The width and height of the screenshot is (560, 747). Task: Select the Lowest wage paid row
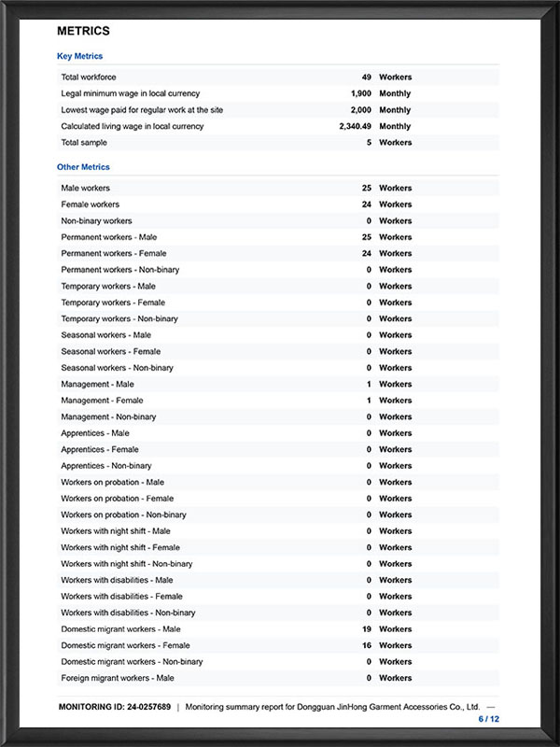point(278,110)
